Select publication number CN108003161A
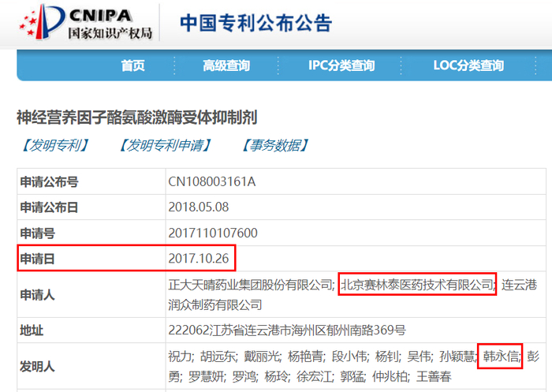The height and width of the screenshot is (392, 552). 212,181
